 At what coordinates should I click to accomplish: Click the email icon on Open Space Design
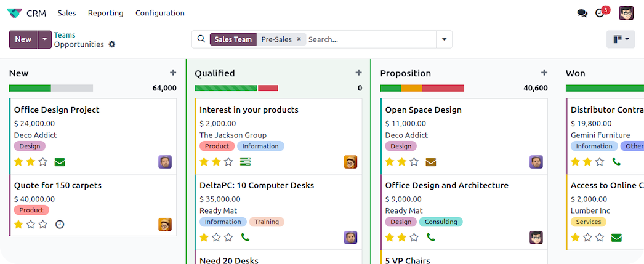[x=431, y=162]
